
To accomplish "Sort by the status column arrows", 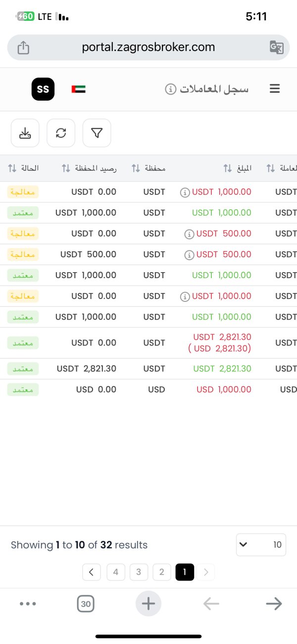I will tap(12, 169).
